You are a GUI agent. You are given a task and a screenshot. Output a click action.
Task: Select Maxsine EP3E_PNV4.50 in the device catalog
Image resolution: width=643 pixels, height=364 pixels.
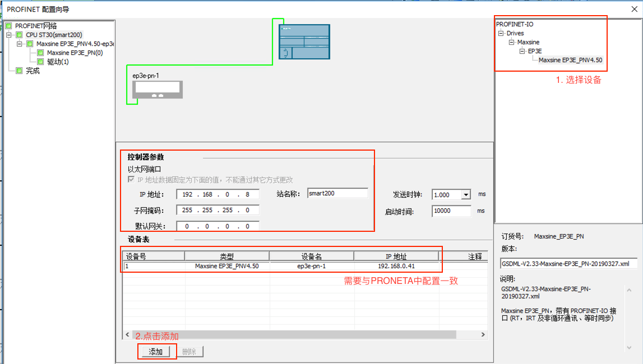[570, 60]
